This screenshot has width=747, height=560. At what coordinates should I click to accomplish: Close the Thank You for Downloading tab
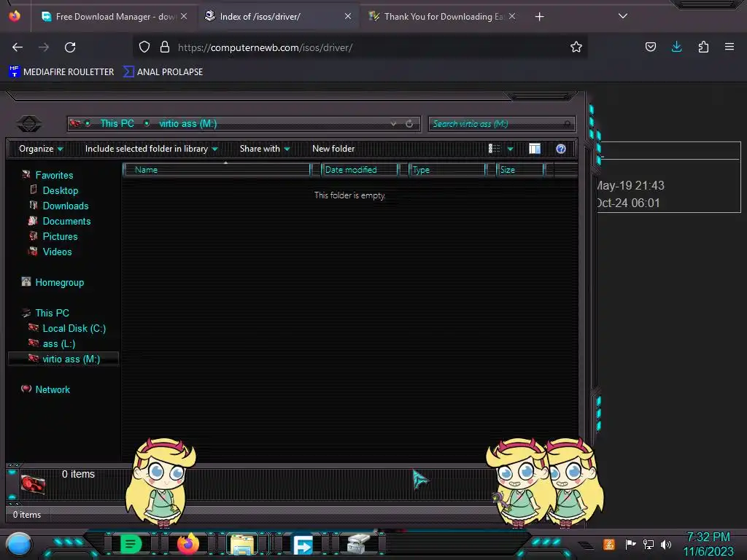click(x=511, y=16)
